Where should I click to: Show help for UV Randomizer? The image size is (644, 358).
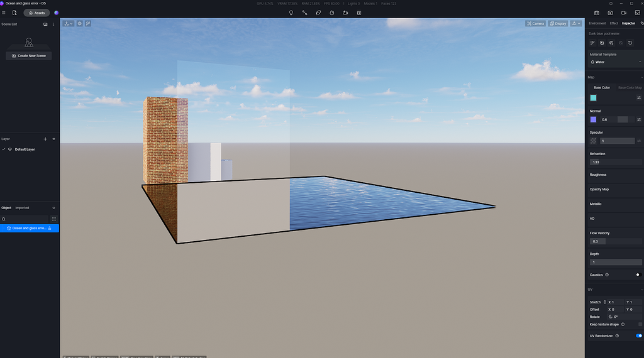click(x=618, y=336)
